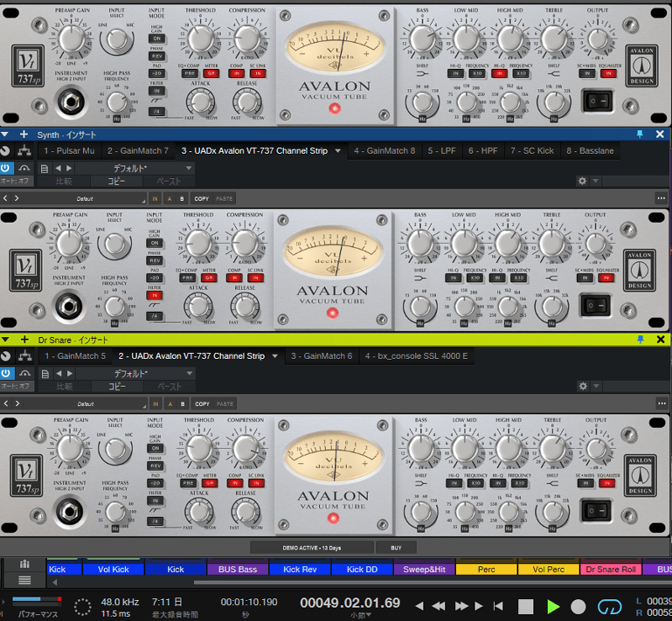Go to next UAD preset in Dr Snare Avalon
Viewport: 672px width, 621px height.
(18, 403)
